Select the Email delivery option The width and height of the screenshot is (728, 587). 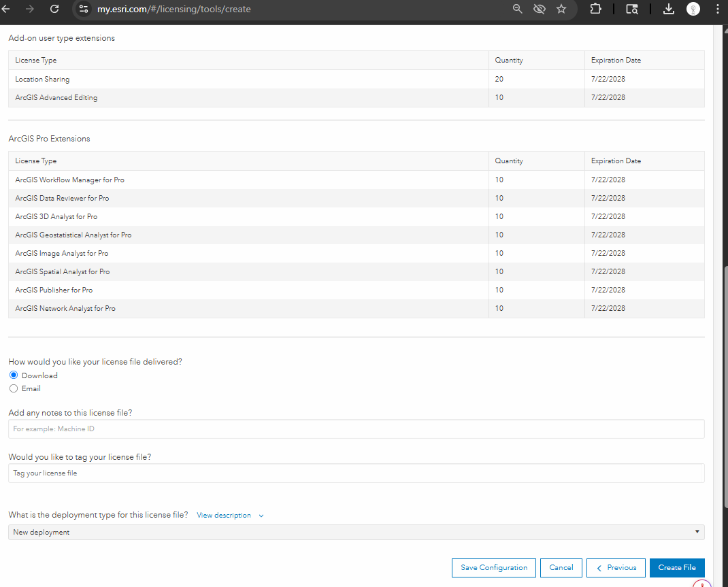pos(14,388)
